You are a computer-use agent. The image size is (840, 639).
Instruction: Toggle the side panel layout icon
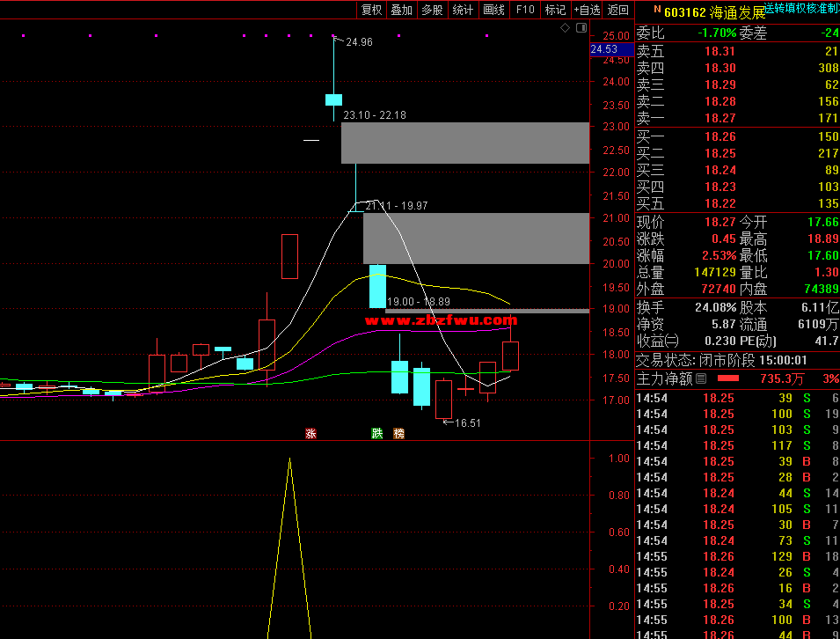(x=581, y=28)
